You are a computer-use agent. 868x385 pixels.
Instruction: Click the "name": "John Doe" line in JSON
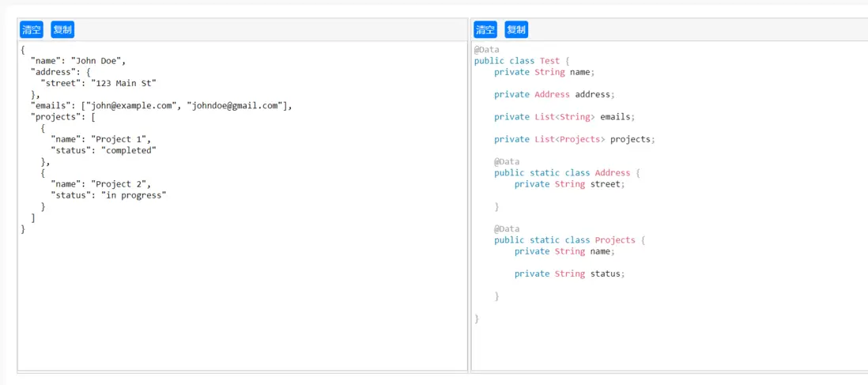click(x=78, y=61)
